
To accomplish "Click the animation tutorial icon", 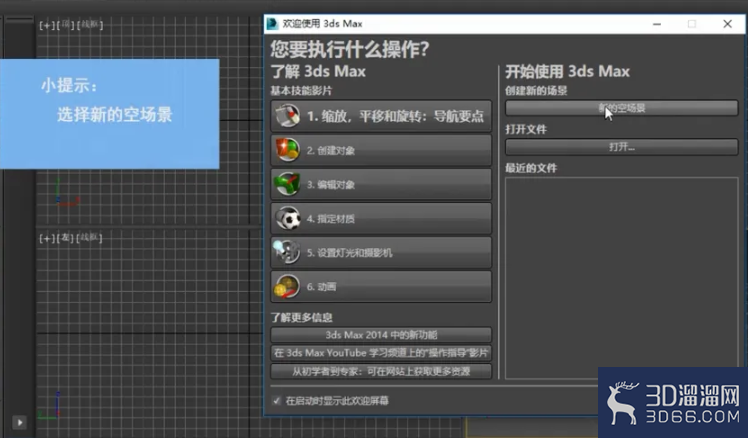I will pyautogui.click(x=287, y=286).
